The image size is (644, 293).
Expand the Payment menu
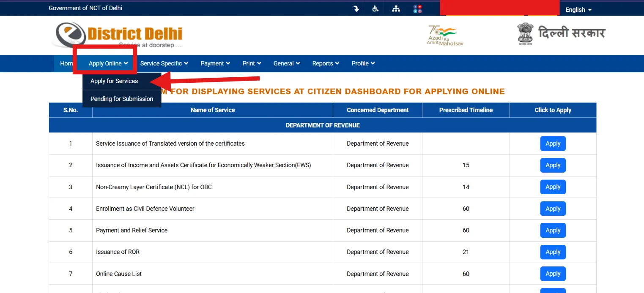click(215, 63)
